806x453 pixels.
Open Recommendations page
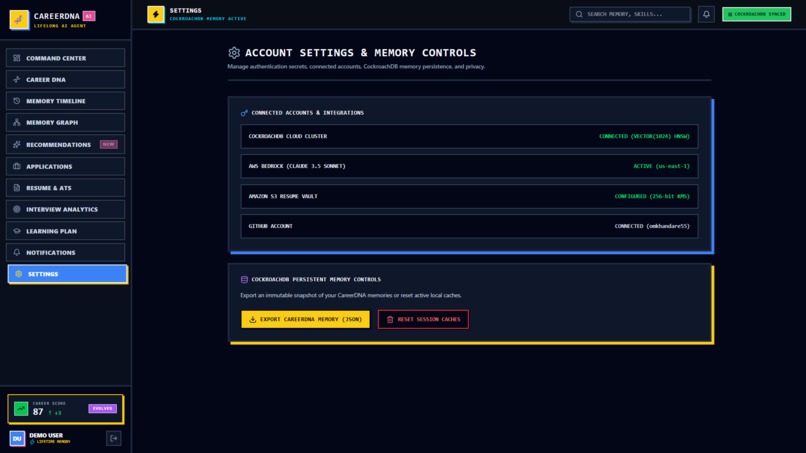pyautogui.click(x=65, y=144)
